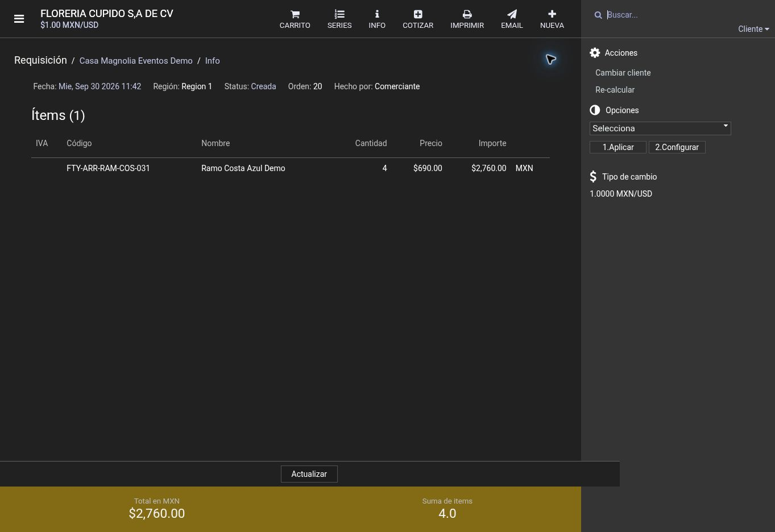775x532 pixels.
Task: Select the Re-calcular action
Action: (615, 90)
